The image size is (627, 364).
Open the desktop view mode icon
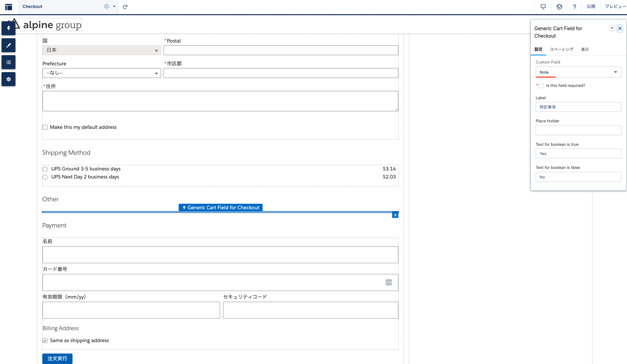coord(543,7)
